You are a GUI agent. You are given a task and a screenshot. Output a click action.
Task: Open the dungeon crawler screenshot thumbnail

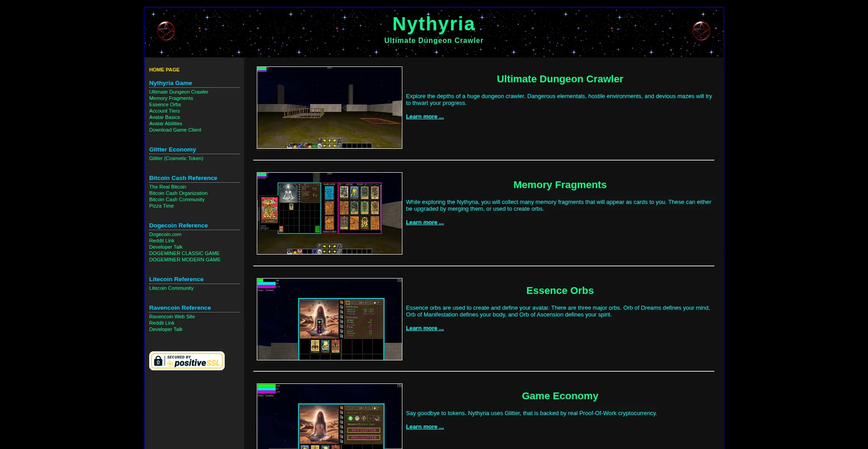point(329,108)
